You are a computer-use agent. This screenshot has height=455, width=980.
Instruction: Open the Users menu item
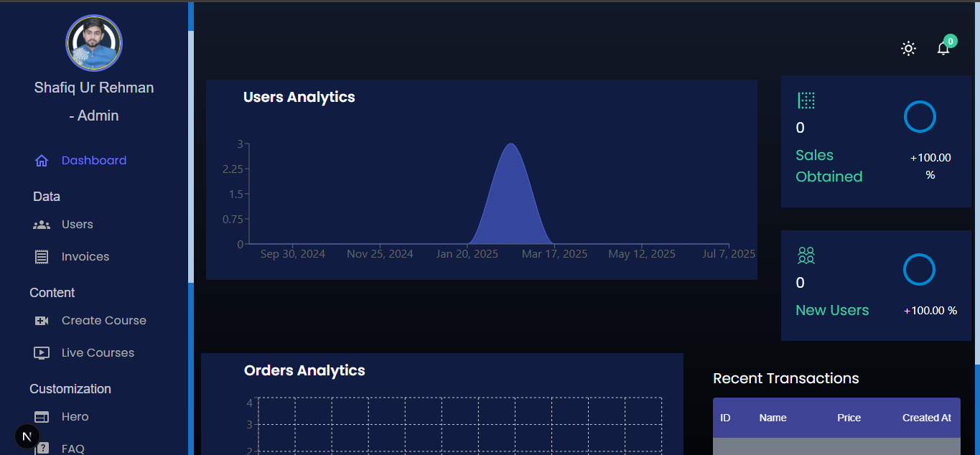pos(78,225)
